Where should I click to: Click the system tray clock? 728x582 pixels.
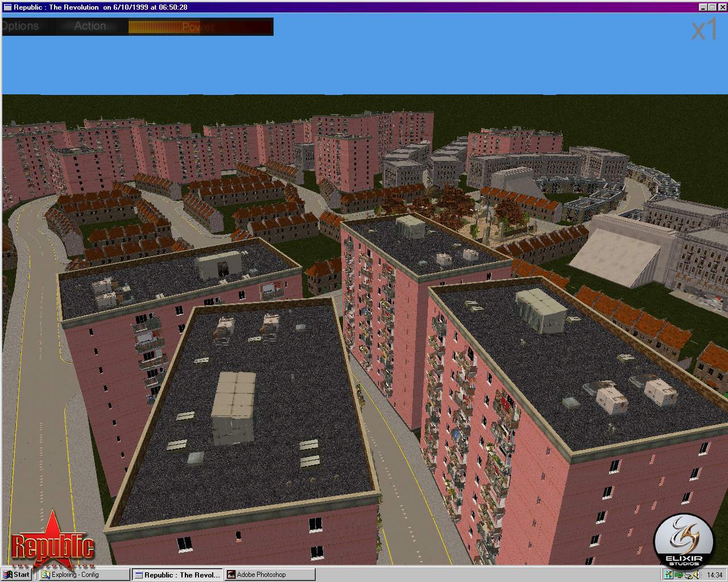click(714, 575)
